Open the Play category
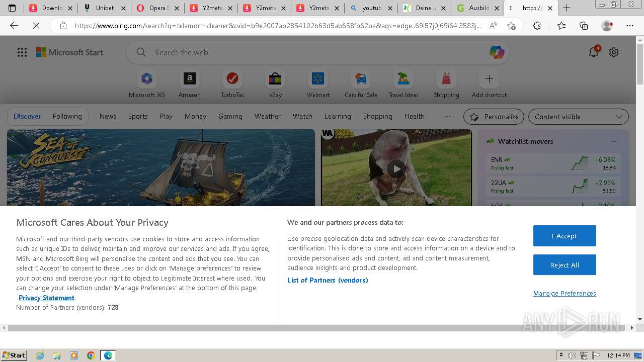The height and width of the screenshot is (362, 644). 166,116
